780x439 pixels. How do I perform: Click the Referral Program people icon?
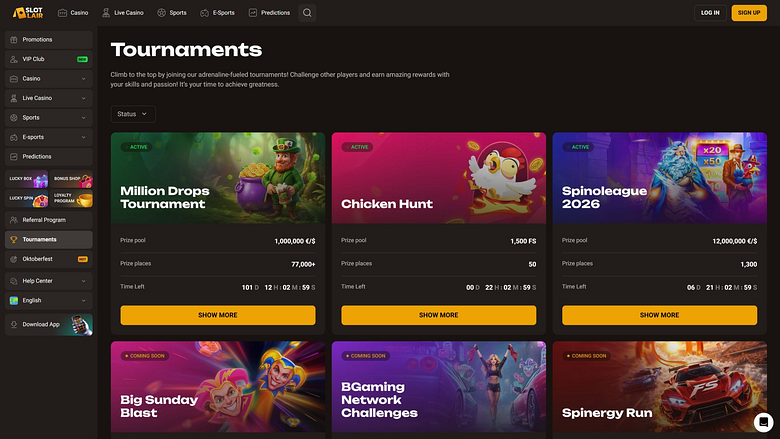14,220
